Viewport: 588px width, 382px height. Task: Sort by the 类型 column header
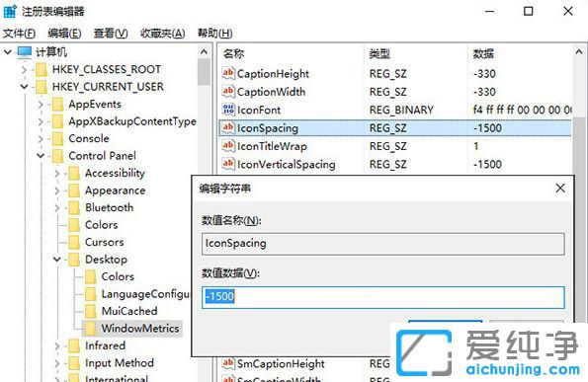[379, 54]
